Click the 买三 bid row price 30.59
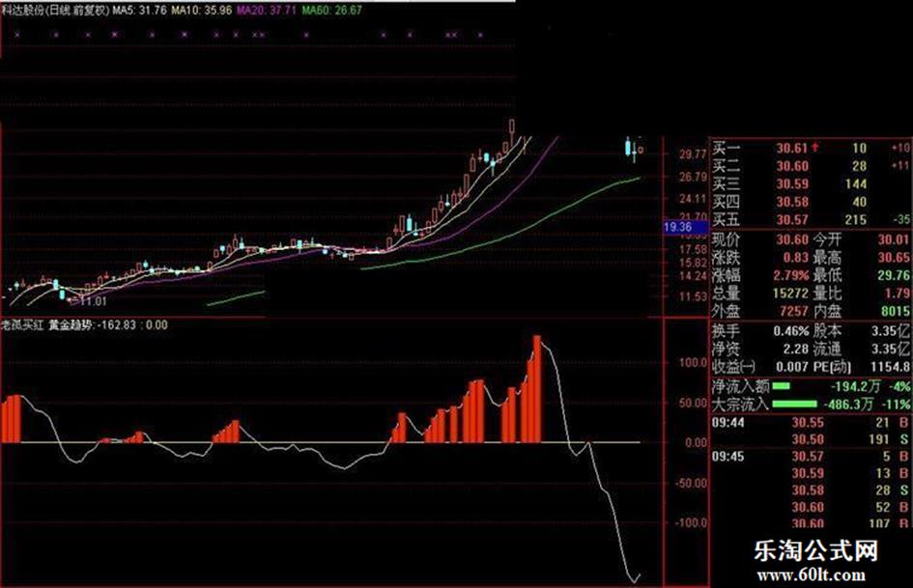This screenshot has width=913, height=588. pos(792,184)
